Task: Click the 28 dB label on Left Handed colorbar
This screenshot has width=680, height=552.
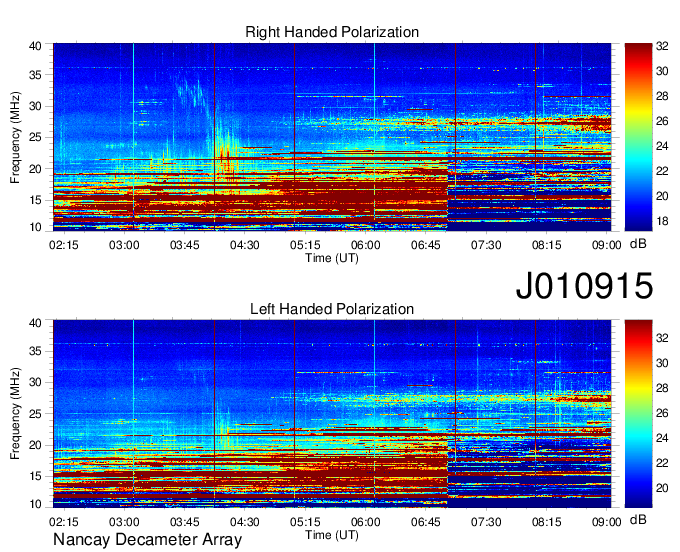Action: click(662, 388)
